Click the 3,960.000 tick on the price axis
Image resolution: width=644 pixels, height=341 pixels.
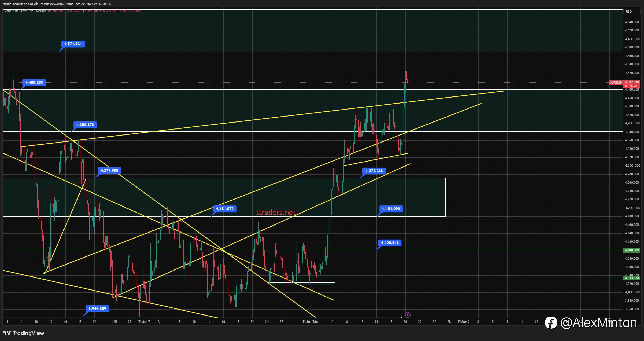pos(632,309)
